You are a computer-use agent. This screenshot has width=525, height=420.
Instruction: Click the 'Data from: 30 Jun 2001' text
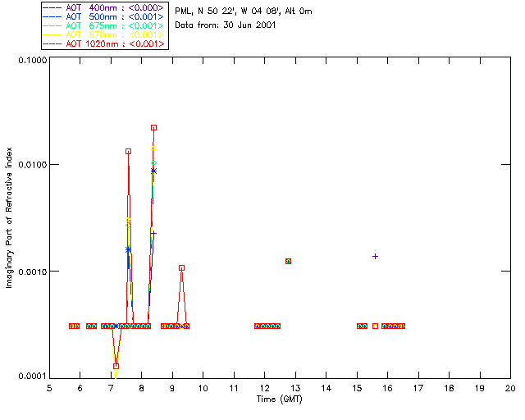(x=225, y=25)
